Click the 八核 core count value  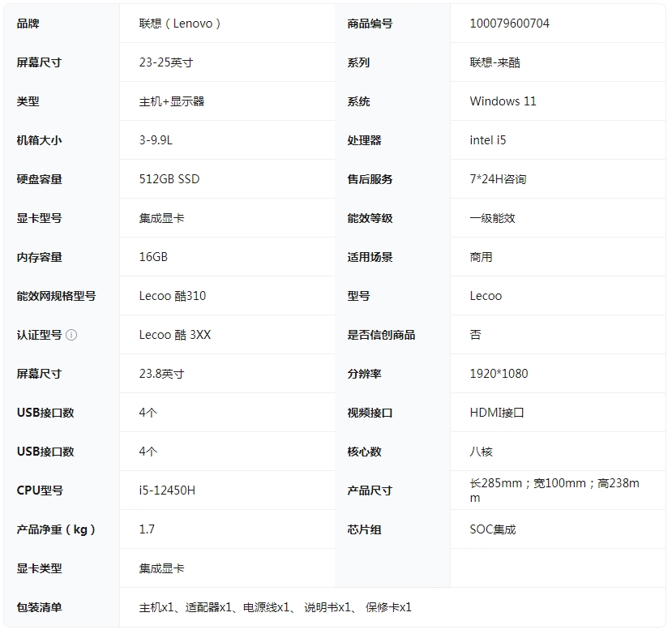(x=481, y=452)
